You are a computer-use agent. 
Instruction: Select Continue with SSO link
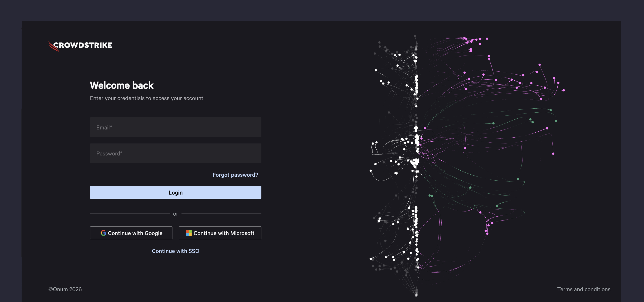tap(176, 251)
